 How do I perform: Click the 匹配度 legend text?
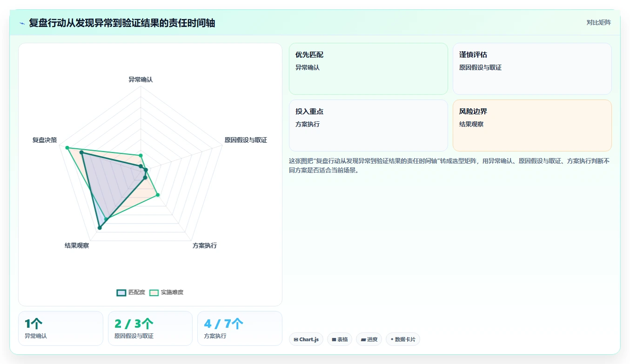click(137, 292)
